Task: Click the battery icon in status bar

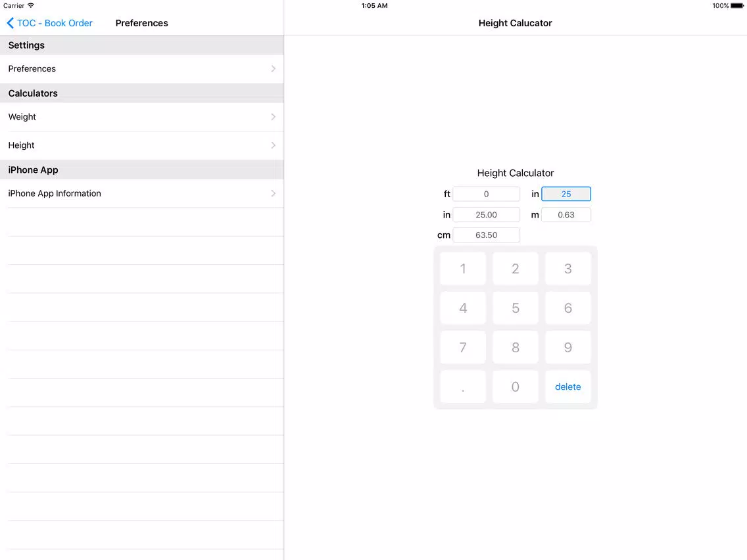Action: pyautogui.click(x=737, y=6)
